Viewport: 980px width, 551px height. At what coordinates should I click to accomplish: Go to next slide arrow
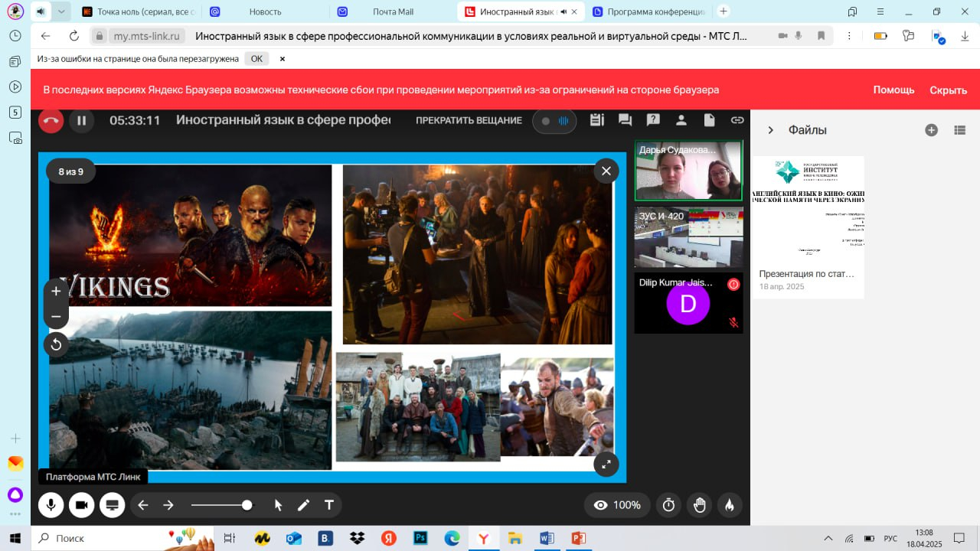click(168, 505)
